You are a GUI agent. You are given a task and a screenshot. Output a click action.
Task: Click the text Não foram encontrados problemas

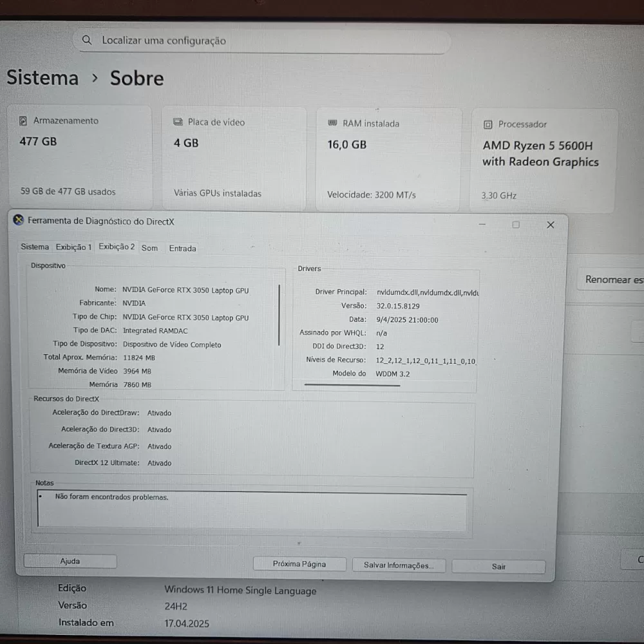(x=111, y=497)
